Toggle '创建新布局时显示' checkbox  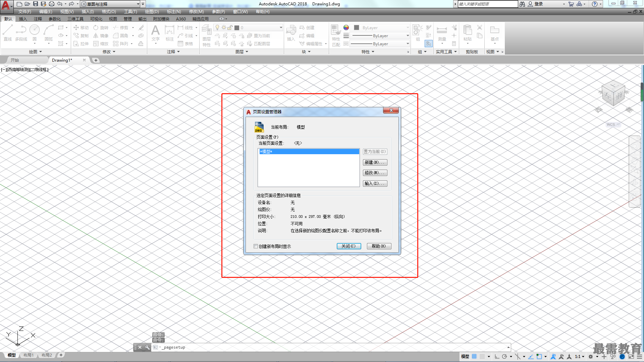(256, 246)
